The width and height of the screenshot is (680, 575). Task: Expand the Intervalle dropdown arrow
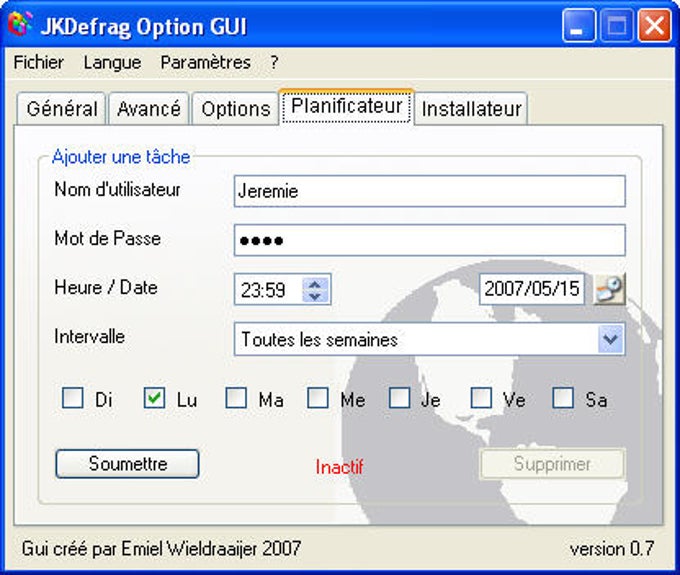611,339
